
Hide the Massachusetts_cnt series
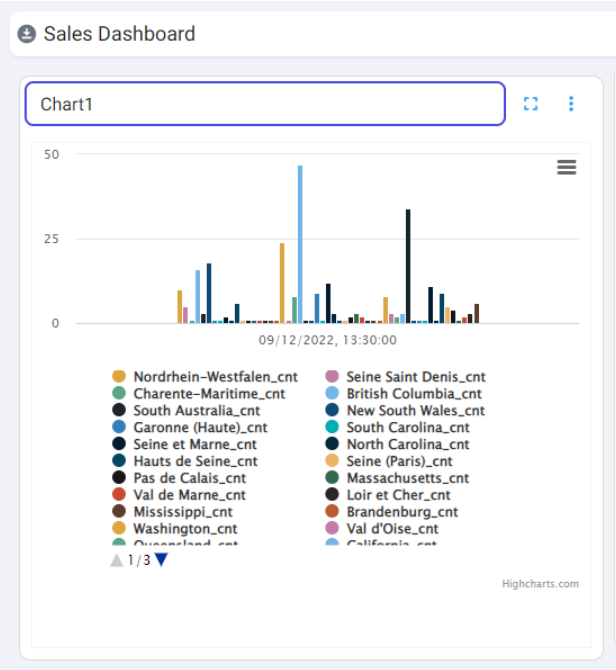(x=397, y=478)
